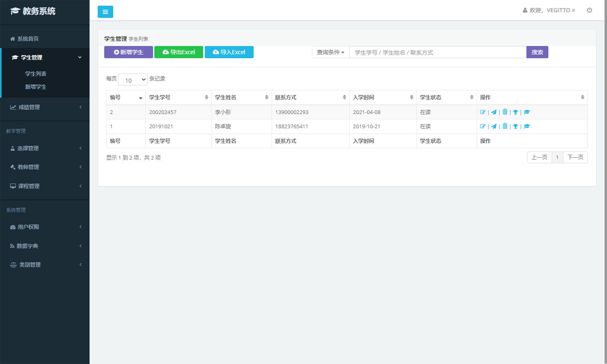Click the power logout icon
The width and height of the screenshot is (607, 364).
[590, 10]
